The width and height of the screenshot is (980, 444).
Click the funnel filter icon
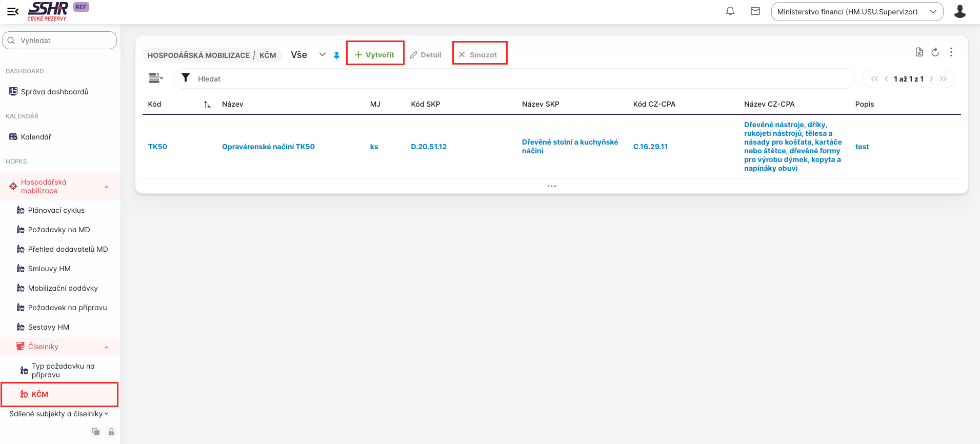186,78
